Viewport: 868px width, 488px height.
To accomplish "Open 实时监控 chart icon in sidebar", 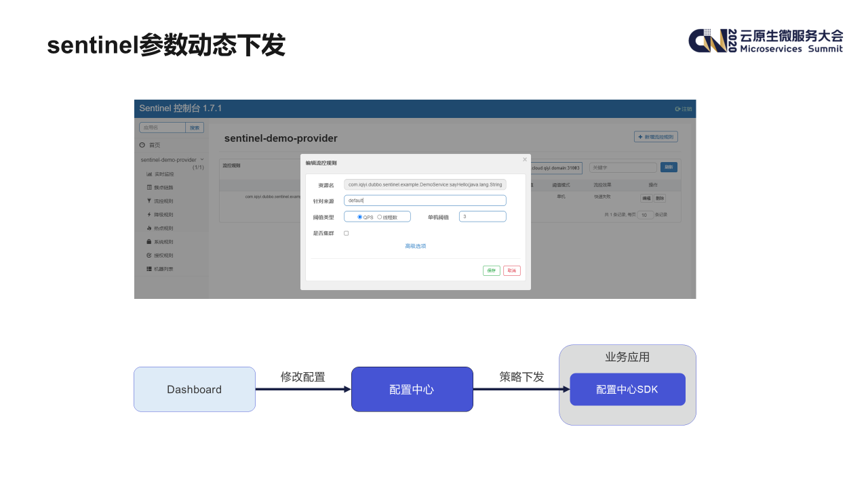I will coord(149,174).
